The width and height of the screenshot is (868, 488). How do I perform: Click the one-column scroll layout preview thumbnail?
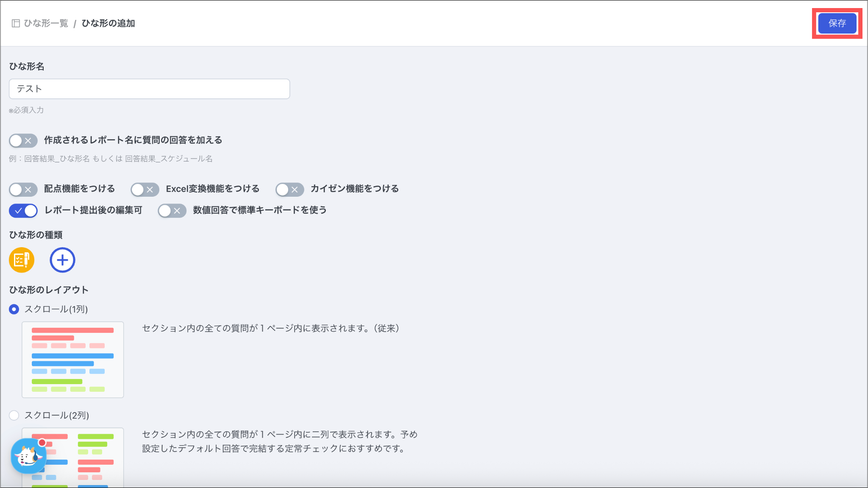(73, 360)
